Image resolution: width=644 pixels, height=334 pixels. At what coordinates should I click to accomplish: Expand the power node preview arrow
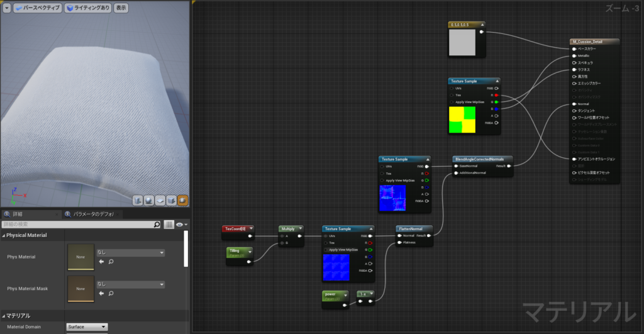click(345, 296)
